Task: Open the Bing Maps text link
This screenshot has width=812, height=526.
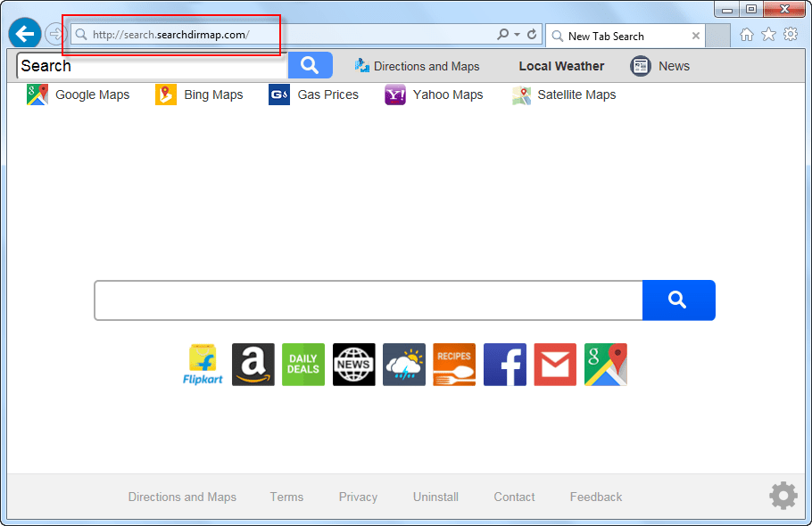Action: [213, 95]
